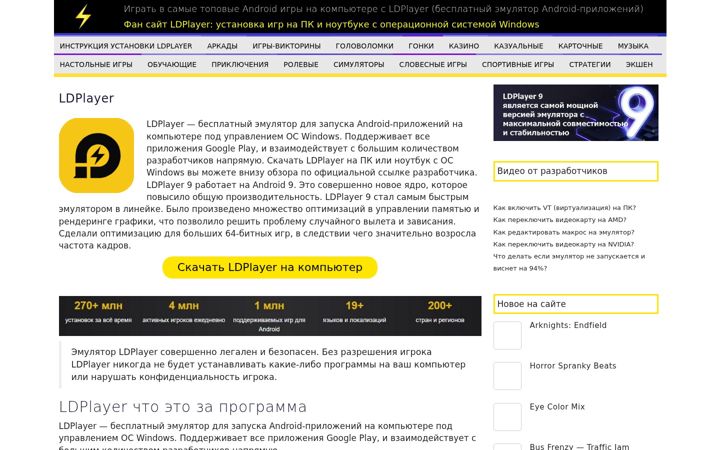Click the Видео от разработчиков heading
The width and height of the screenshot is (720, 450).
pos(576,171)
